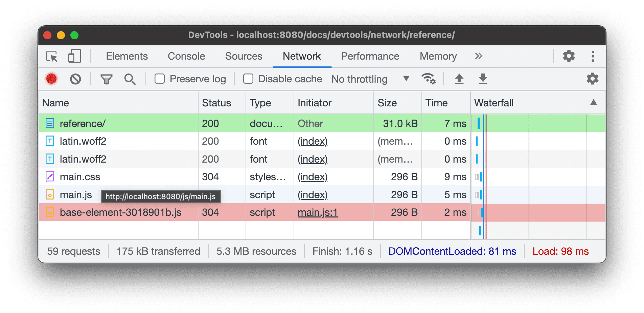Click the red record network log button
This screenshot has height=313, width=644.
click(51, 79)
